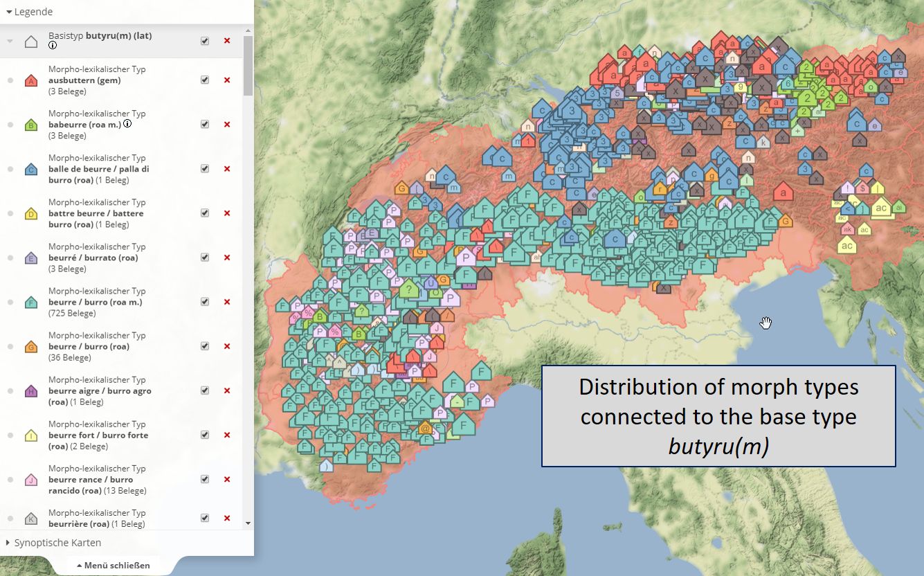Click the teal F house icon for beurre / burro
The width and height of the screenshot is (924, 576).
coord(30,303)
